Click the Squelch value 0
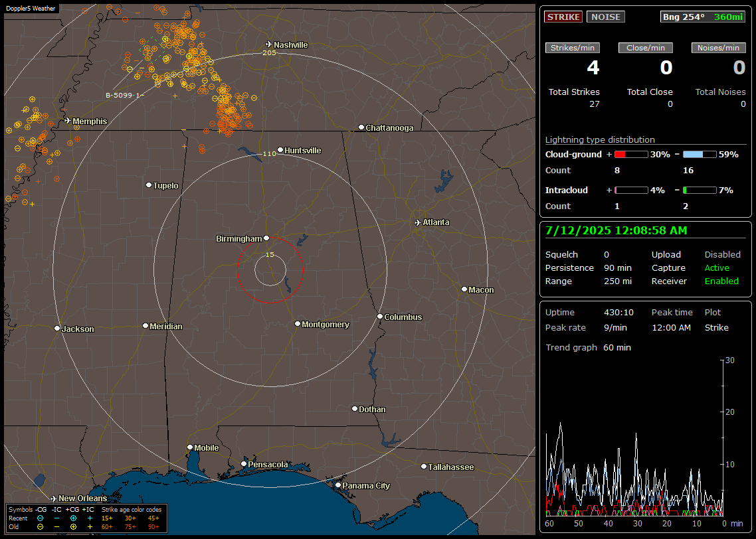 coord(607,254)
